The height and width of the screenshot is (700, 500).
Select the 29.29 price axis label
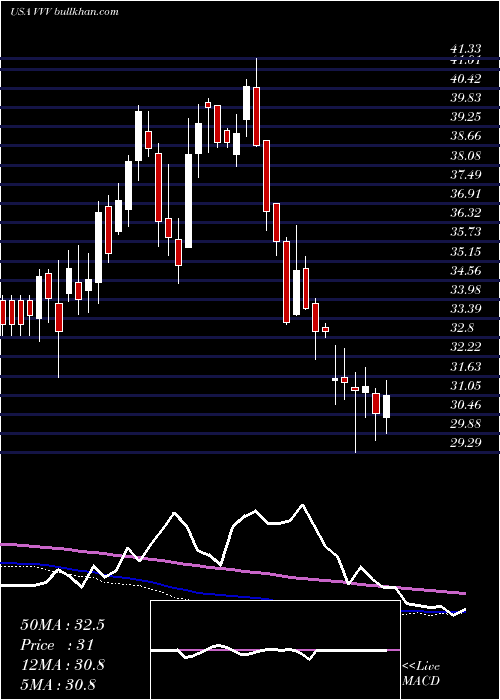click(x=466, y=442)
